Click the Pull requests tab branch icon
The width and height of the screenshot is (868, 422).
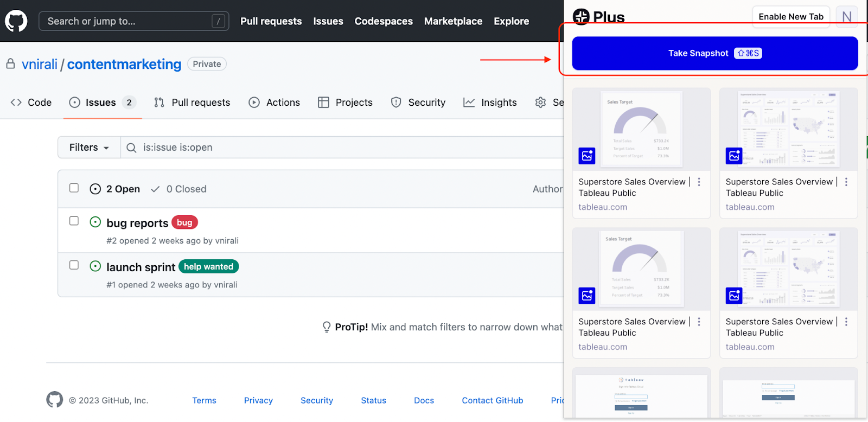(159, 103)
